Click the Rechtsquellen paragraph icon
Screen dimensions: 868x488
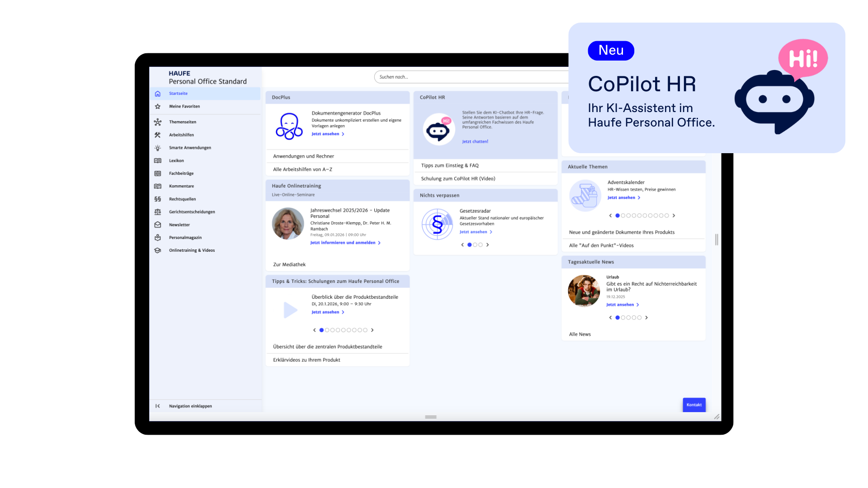tap(157, 199)
